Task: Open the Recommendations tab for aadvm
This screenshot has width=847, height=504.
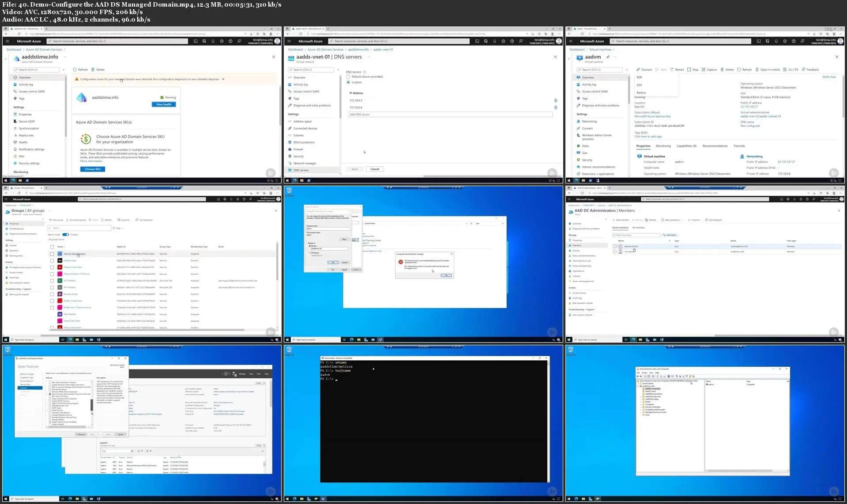Action: pyautogui.click(x=715, y=146)
